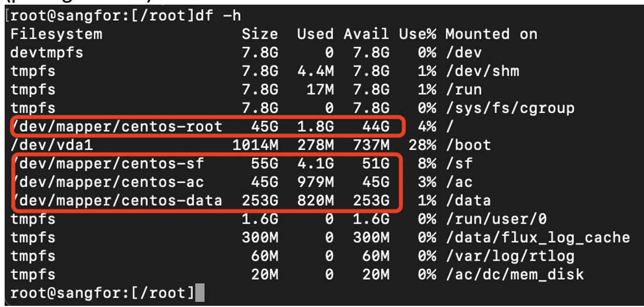
Task: Click the "Mounted on" column header
Action: 491,34
